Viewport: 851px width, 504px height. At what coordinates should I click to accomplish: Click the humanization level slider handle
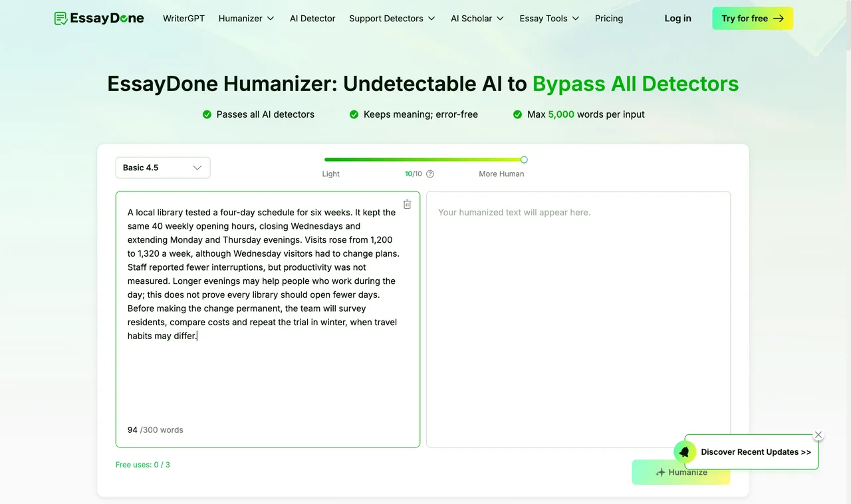(524, 160)
